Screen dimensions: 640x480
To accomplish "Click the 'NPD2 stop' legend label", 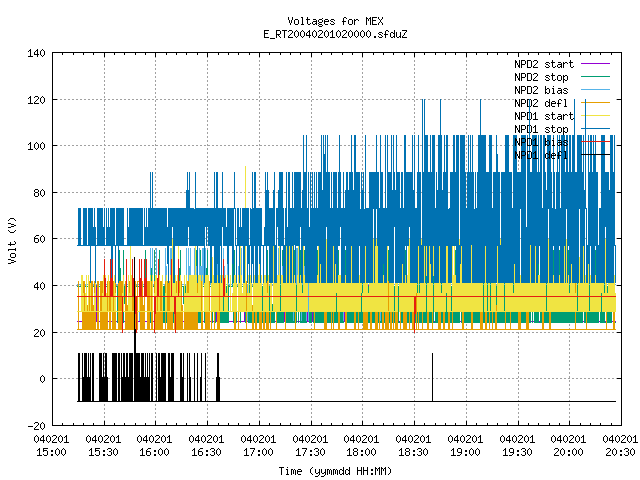I will coord(541,77).
